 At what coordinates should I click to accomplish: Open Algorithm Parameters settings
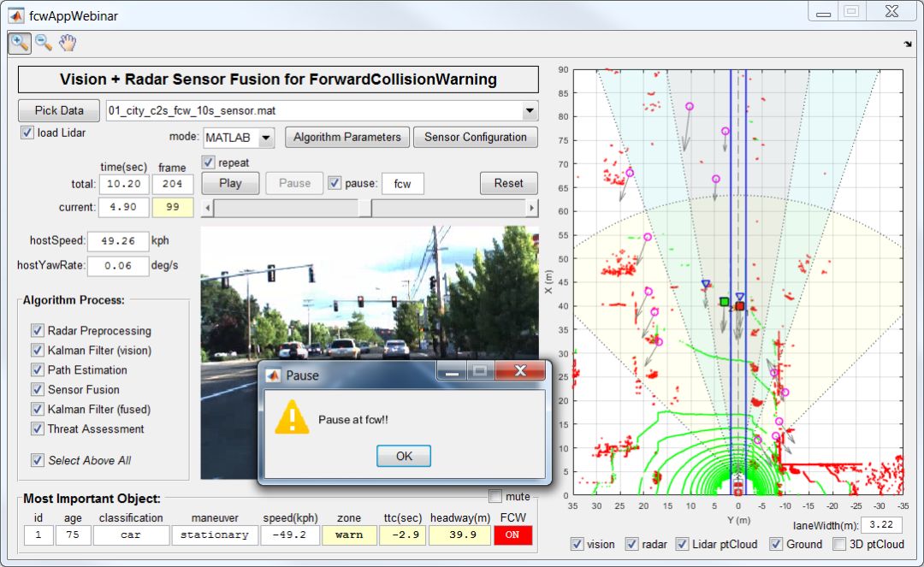[x=346, y=137]
